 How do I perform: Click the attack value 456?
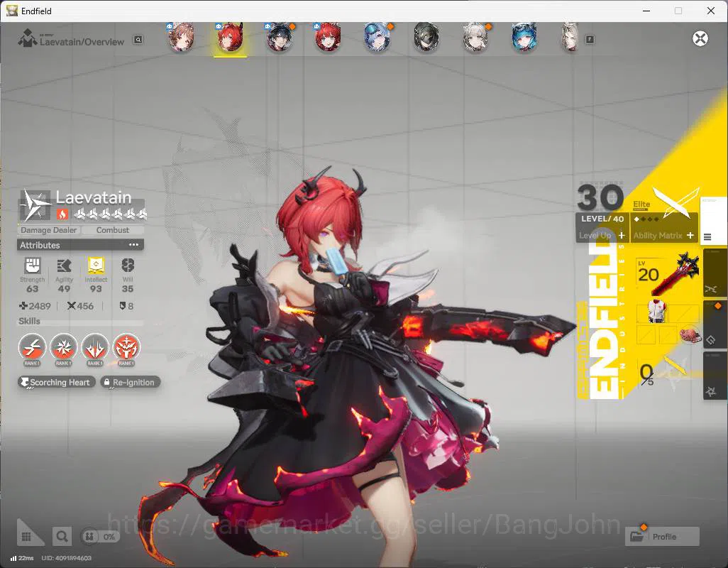[x=80, y=306]
